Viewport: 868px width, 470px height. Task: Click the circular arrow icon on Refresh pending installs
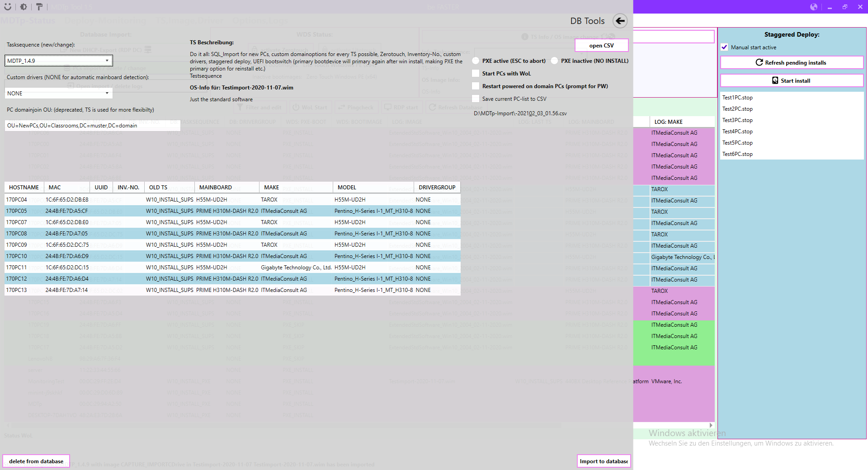click(759, 62)
